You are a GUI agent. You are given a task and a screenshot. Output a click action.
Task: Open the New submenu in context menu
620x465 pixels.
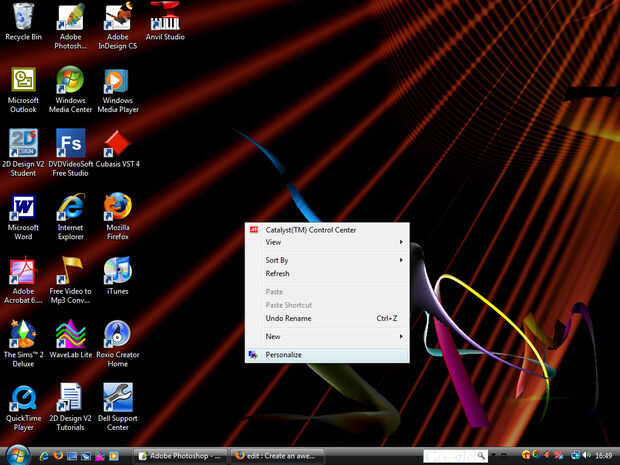tap(327, 336)
